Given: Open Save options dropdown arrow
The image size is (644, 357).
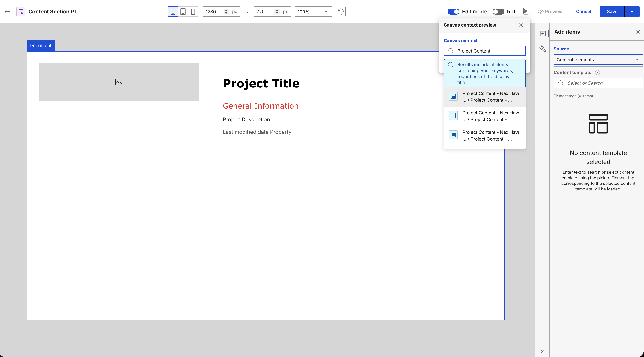Looking at the screenshot, I should (x=632, y=12).
